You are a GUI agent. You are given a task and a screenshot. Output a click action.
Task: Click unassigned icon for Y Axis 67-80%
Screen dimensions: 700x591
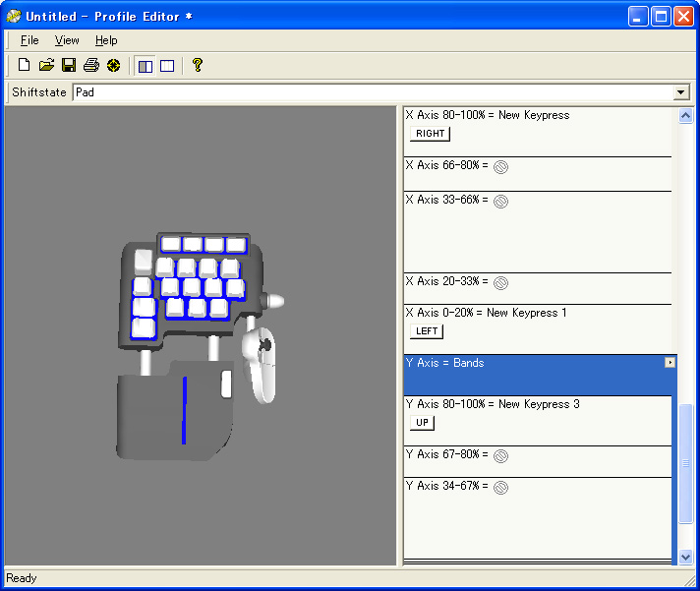[500, 456]
